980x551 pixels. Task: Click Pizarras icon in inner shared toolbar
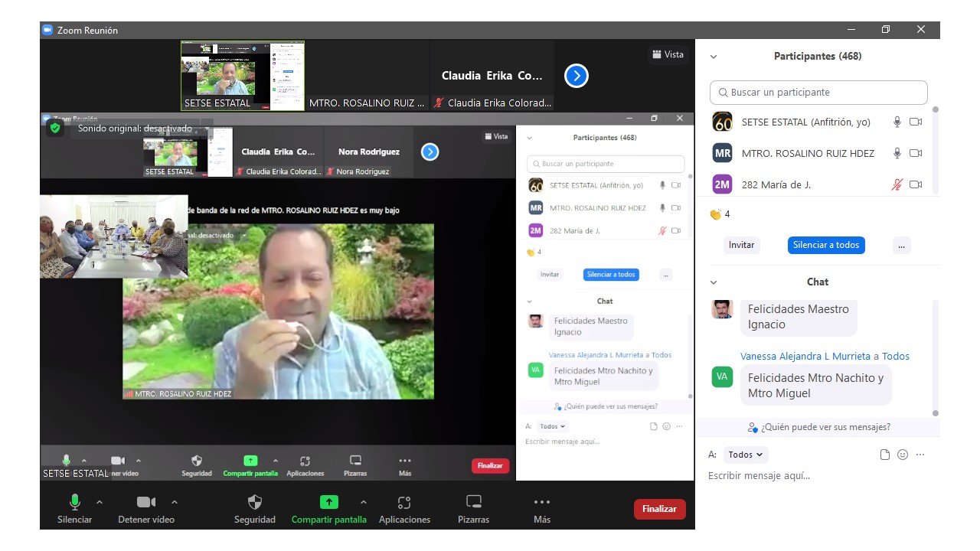click(355, 461)
